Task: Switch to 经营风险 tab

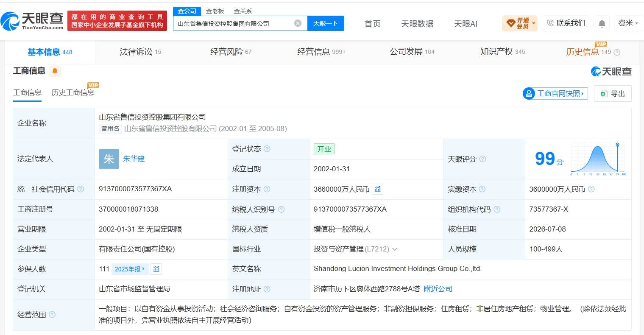Action: [x=231, y=52]
